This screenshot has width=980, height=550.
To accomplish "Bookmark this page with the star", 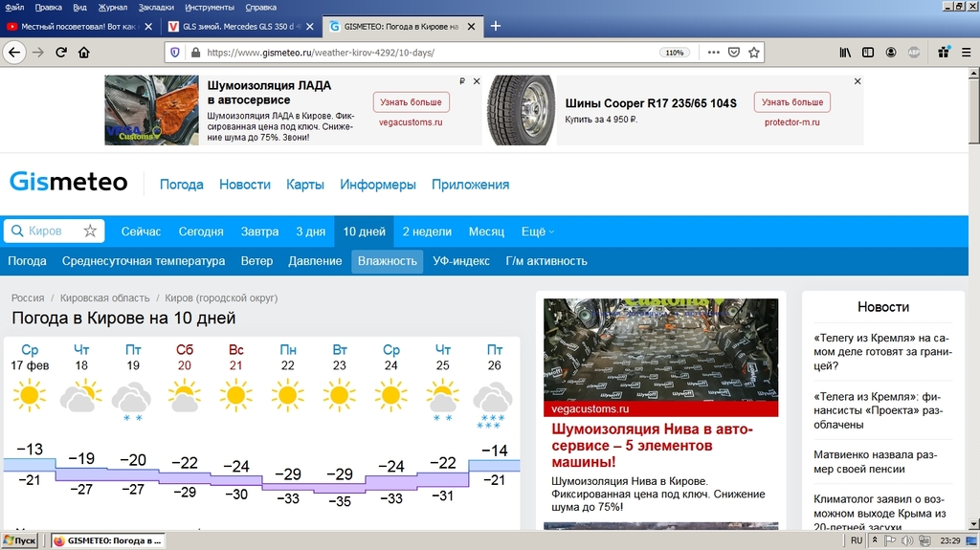I will pos(754,53).
